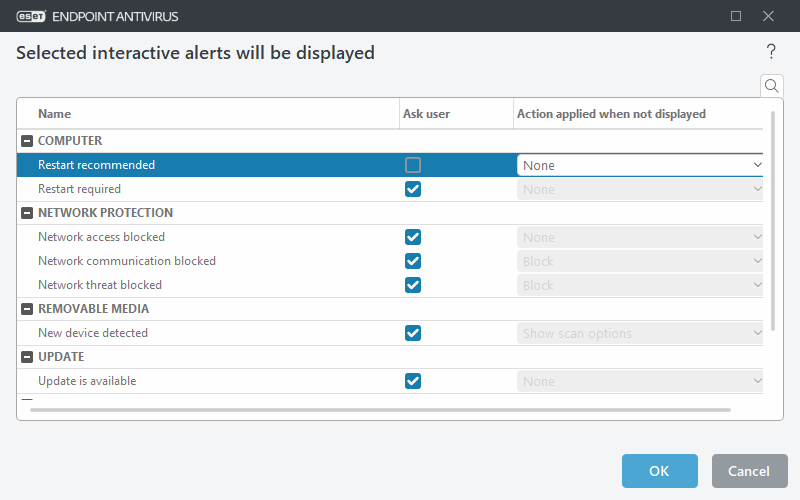
Task: Open action dropdown for Restart recommended
Action: pos(640,165)
